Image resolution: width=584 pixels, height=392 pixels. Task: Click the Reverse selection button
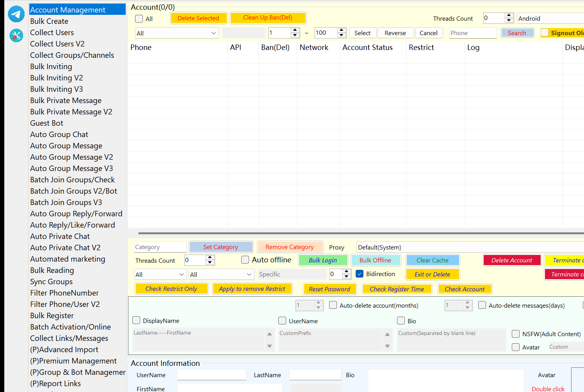pos(395,33)
